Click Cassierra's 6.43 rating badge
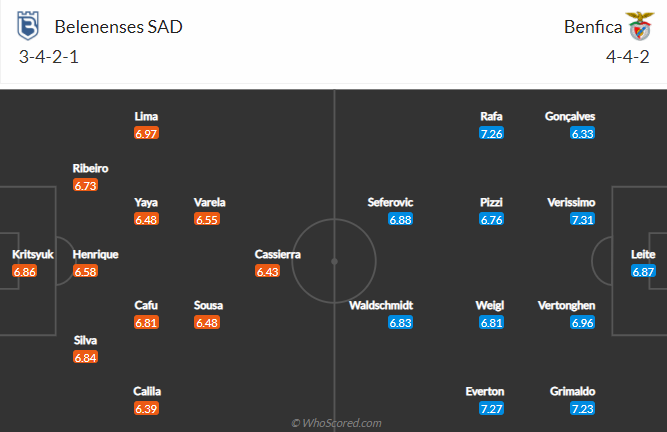The height and width of the screenshot is (432, 667). [267, 271]
